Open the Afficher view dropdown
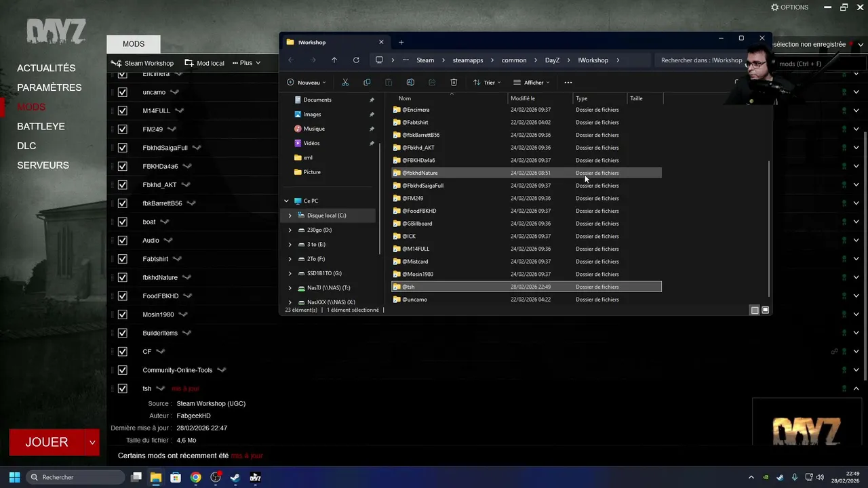The height and width of the screenshot is (488, 868). pos(531,83)
